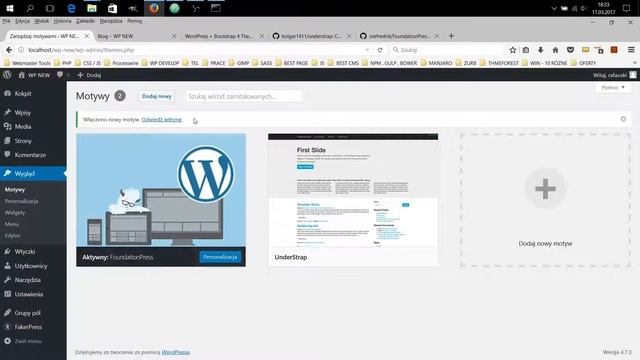Select the UnderStrap theme thumbnail

(353, 190)
